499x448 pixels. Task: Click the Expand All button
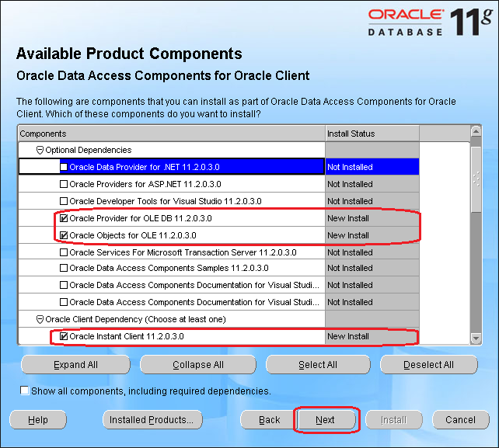tap(75, 365)
